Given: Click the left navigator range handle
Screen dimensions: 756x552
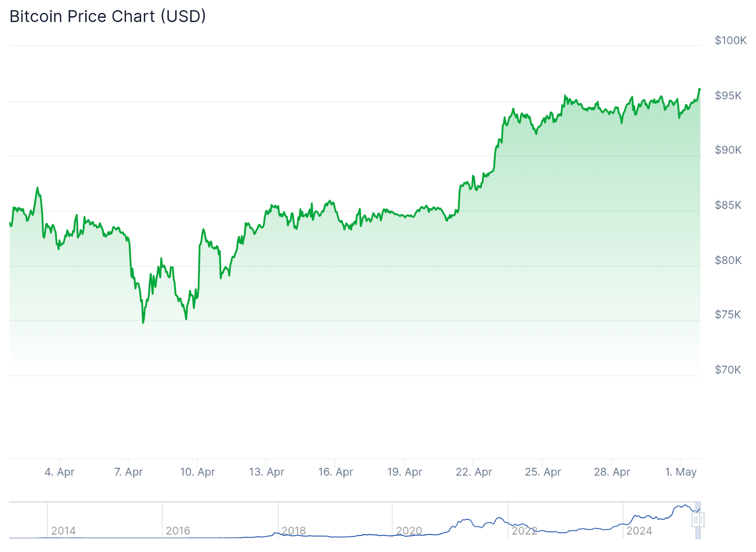Looking at the screenshot, I should pyautogui.click(x=696, y=520).
